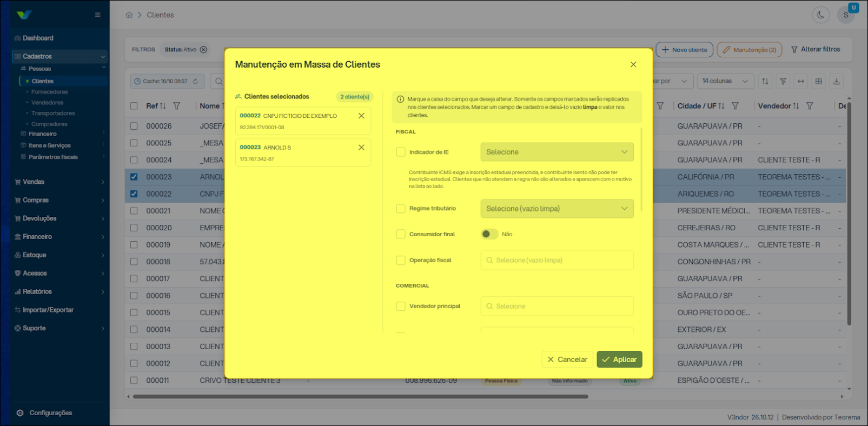The image size is (868, 426).
Task: Click the Alterar filtros button
Action: pos(816,49)
